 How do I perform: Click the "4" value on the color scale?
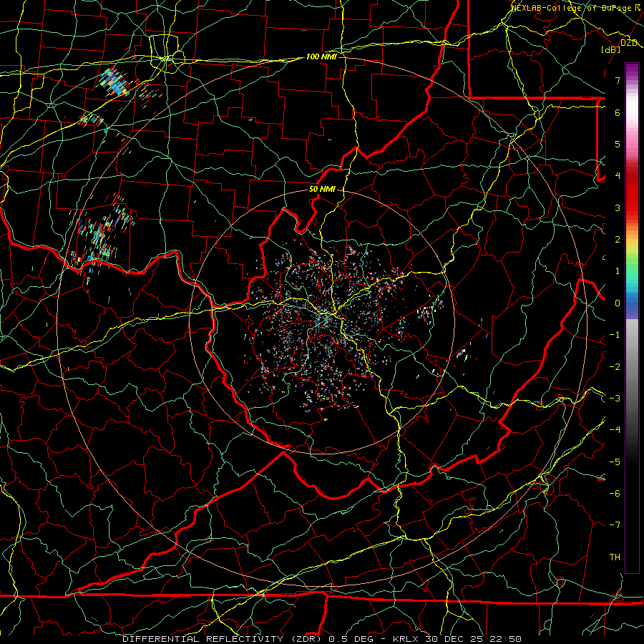tap(618, 176)
